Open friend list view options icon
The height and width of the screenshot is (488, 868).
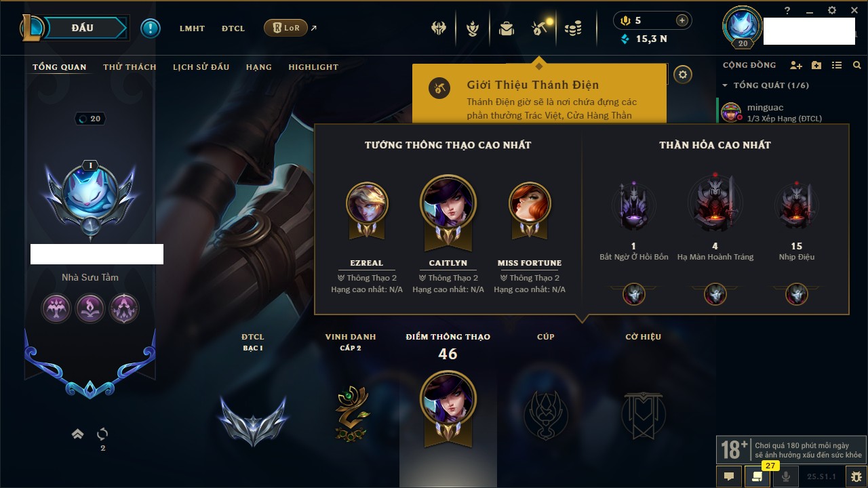coord(837,65)
